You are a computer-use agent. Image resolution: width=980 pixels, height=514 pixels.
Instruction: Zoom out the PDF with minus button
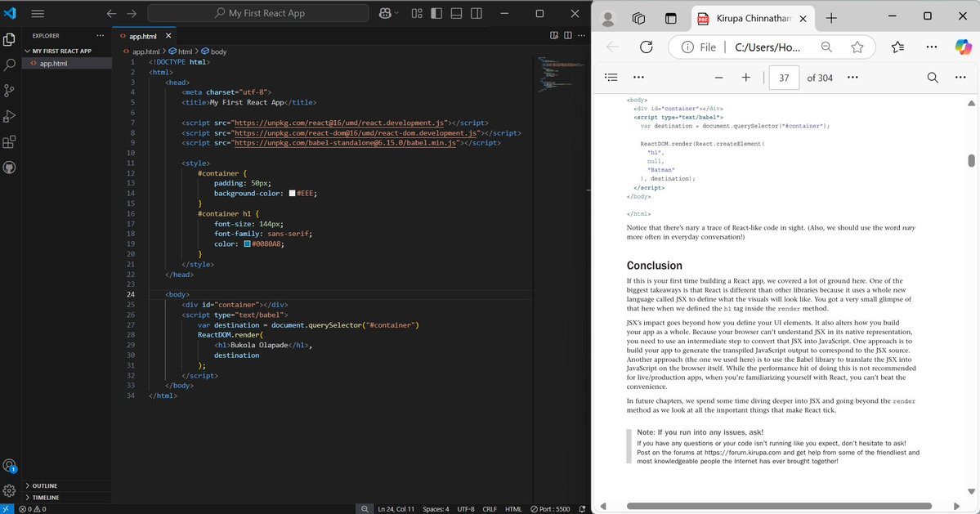click(718, 78)
